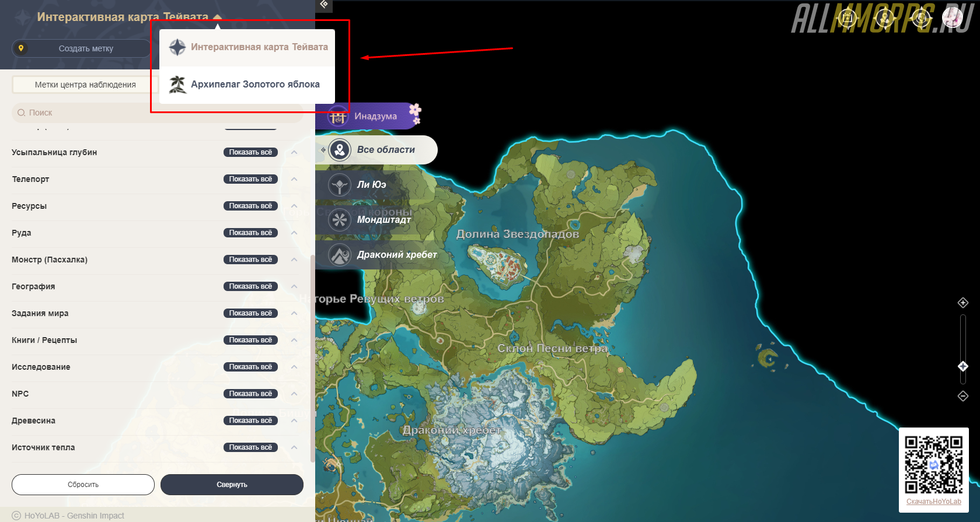
Task: Expand the Телепорт section chevron
Action: pyautogui.click(x=294, y=179)
